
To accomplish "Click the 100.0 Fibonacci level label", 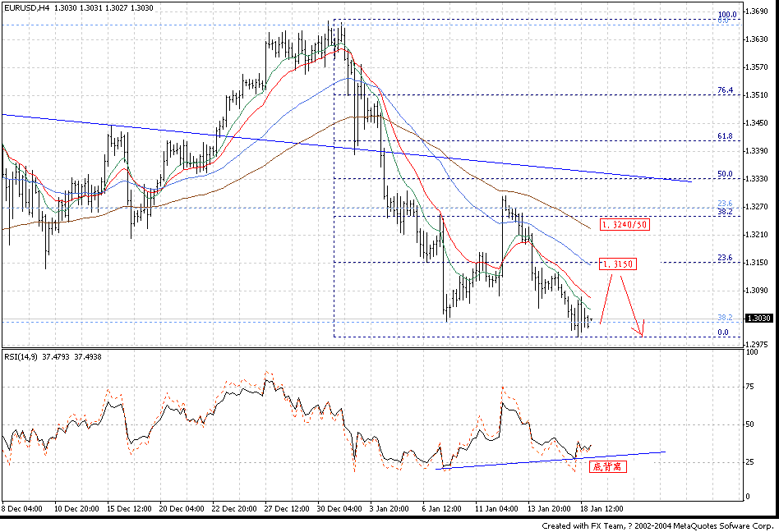I will 727,15.
